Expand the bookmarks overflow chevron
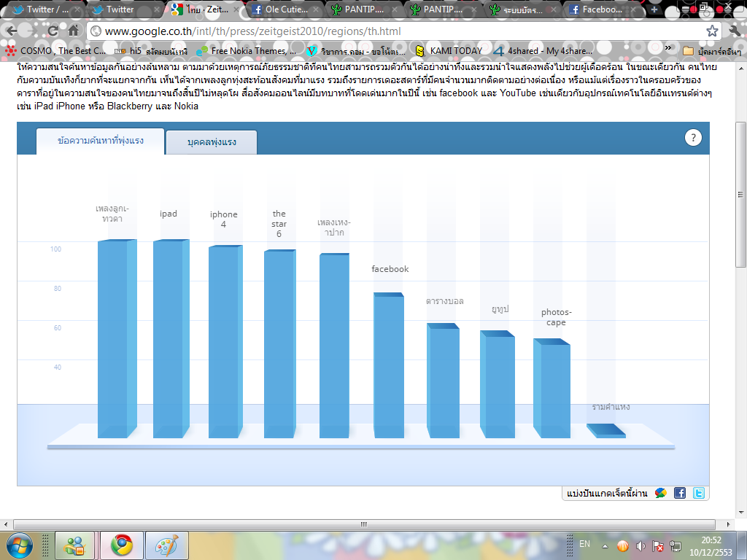The height and width of the screenshot is (560, 747). click(668, 47)
